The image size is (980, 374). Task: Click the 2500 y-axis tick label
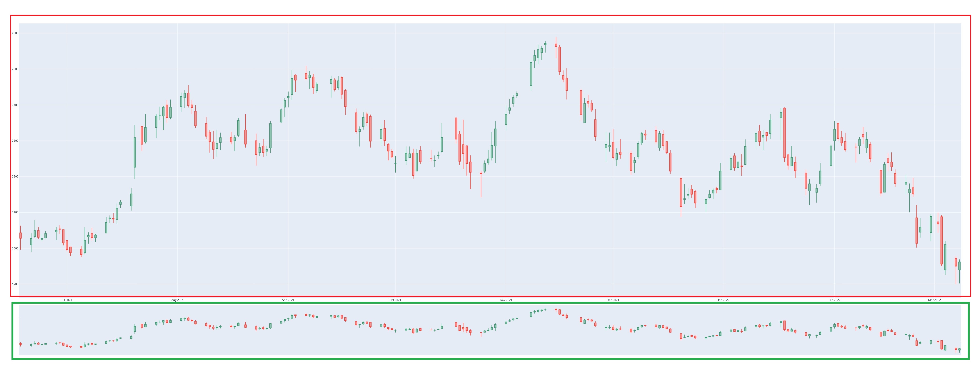pos(15,69)
